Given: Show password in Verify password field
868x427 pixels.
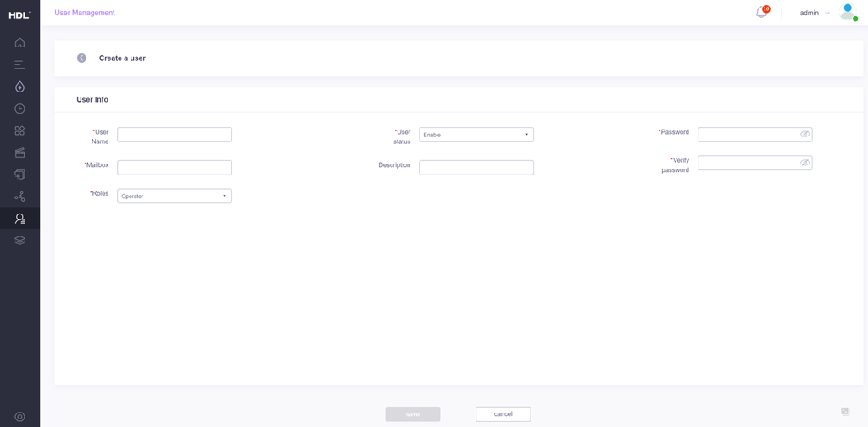Looking at the screenshot, I should pos(804,163).
